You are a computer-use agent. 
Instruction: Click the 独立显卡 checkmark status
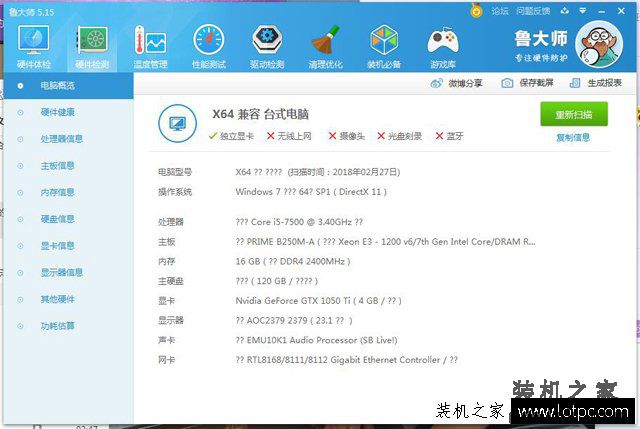231,136
